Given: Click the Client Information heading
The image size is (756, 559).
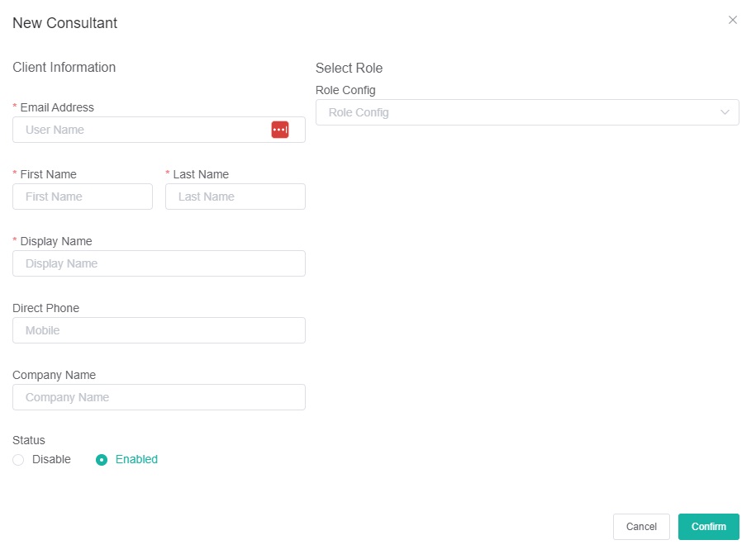Looking at the screenshot, I should point(64,67).
